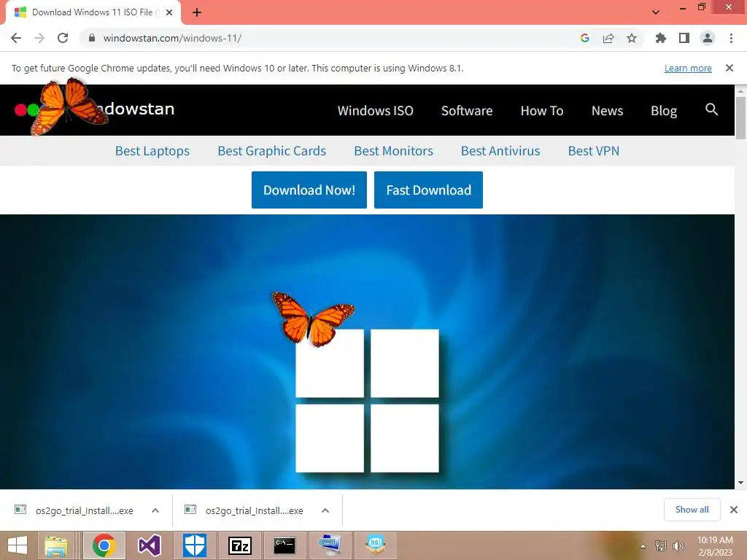Open the Best Antivirus link
Image resolution: width=747 pixels, height=560 pixels.
click(x=500, y=151)
